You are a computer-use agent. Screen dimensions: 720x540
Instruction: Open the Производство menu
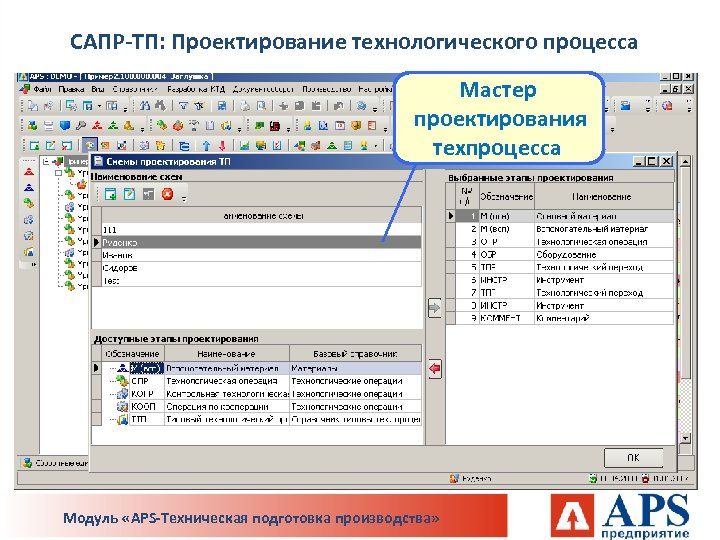tap(326, 90)
